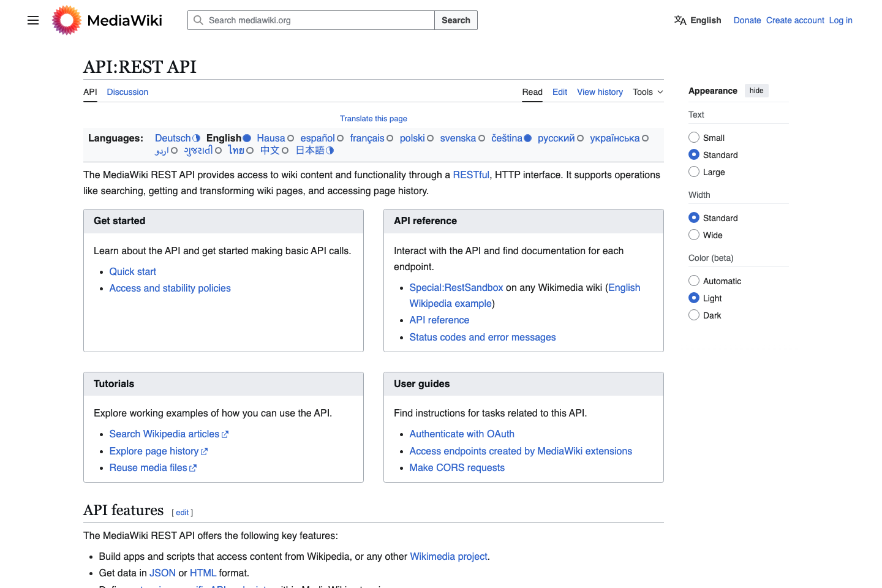The image size is (882, 588).
Task: Switch to Dark color mode
Action: point(693,315)
